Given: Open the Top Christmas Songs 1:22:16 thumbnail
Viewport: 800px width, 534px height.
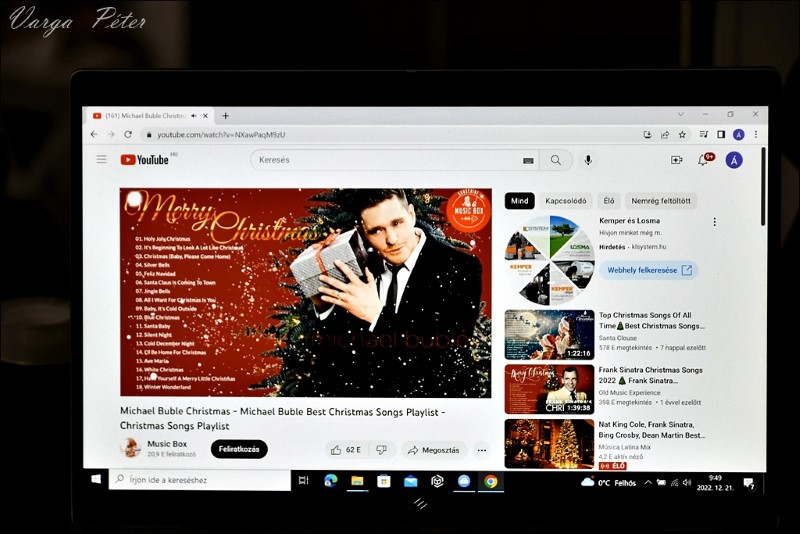Looking at the screenshot, I should [549, 335].
